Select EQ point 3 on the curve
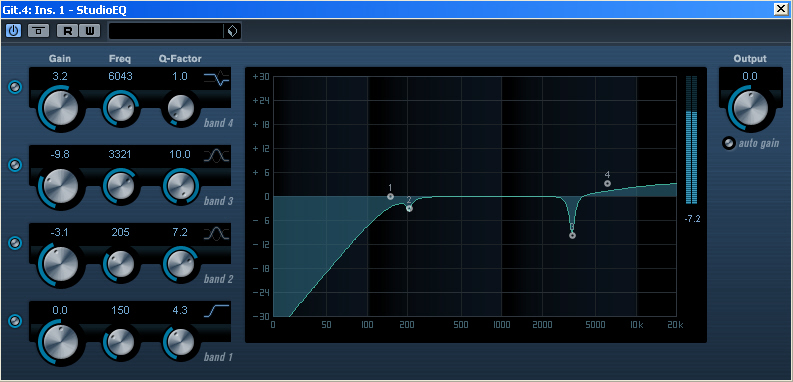Screen dimensions: 793x382 click(572, 235)
